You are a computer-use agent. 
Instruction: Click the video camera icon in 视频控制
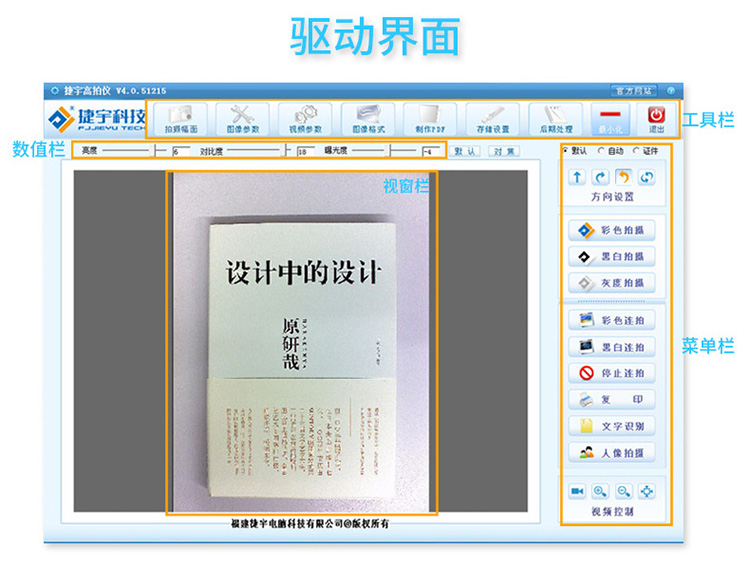point(577,491)
